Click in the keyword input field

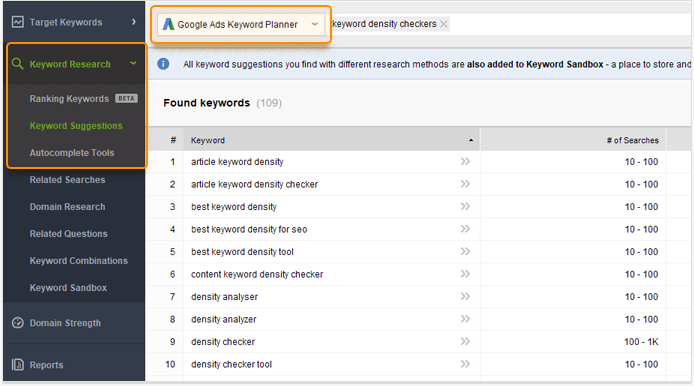click(569, 24)
